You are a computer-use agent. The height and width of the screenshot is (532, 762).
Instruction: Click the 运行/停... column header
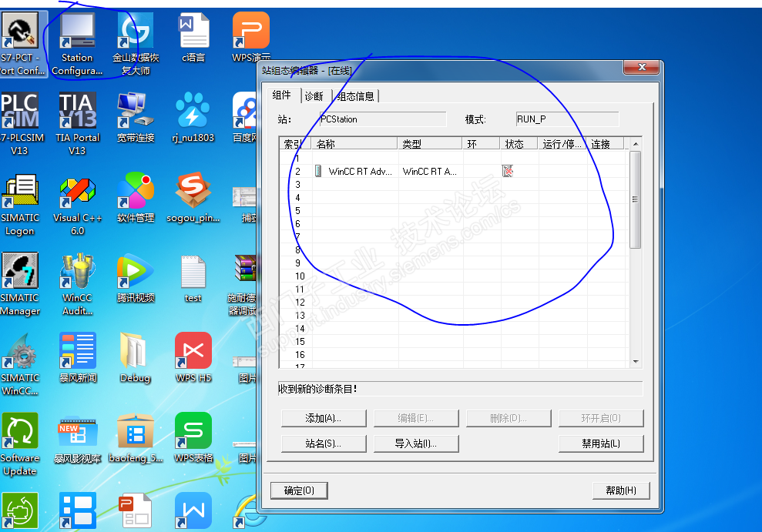click(x=562, y=144)
